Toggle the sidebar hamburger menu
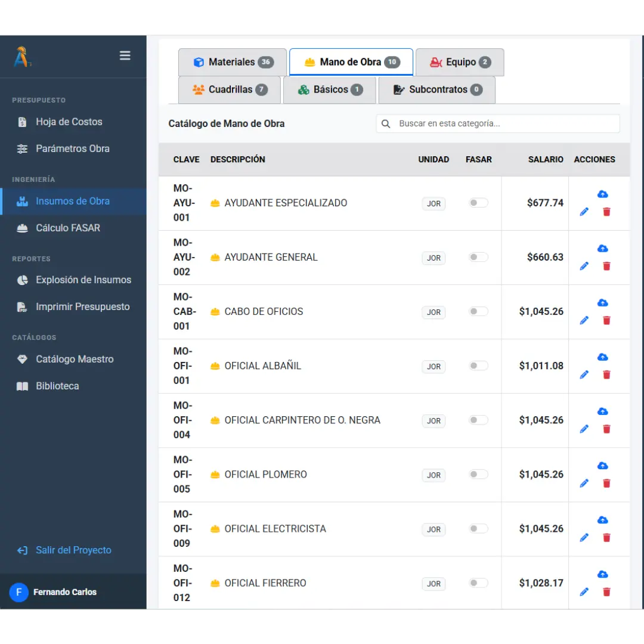This screenshot has width=644, height=644. [x=125, y=55]
